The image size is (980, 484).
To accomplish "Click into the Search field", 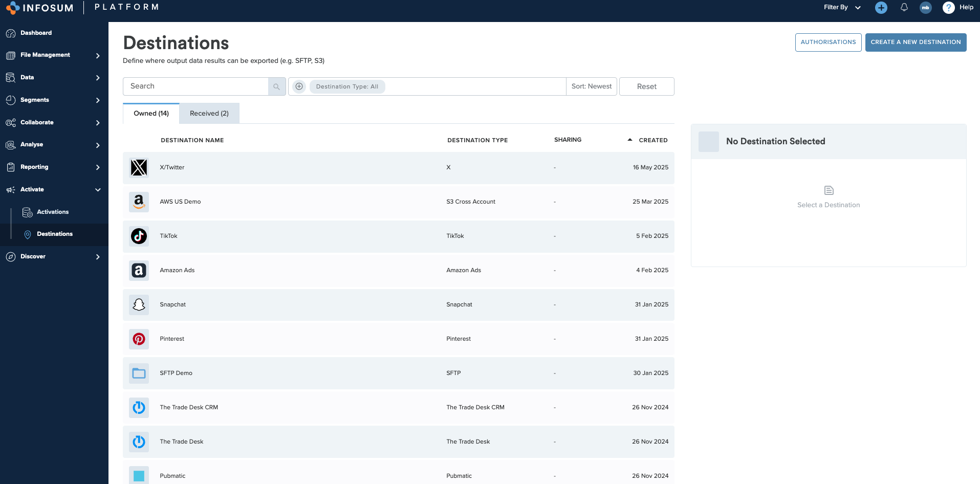I will (x=195, y=86).
